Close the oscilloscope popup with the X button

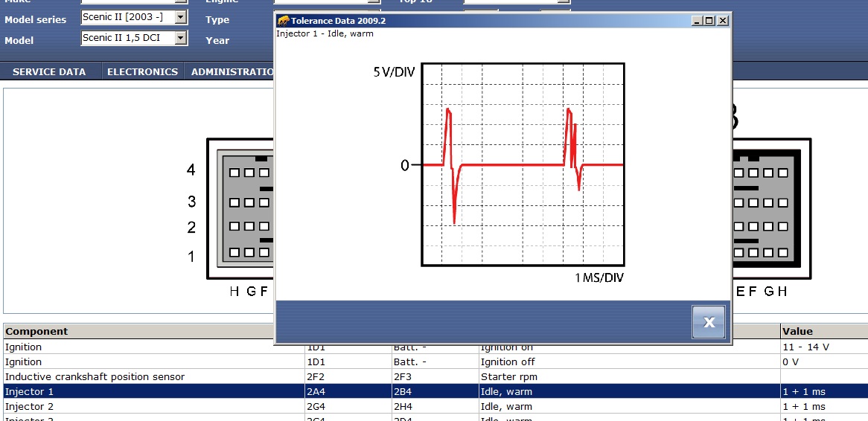(708, 322)
